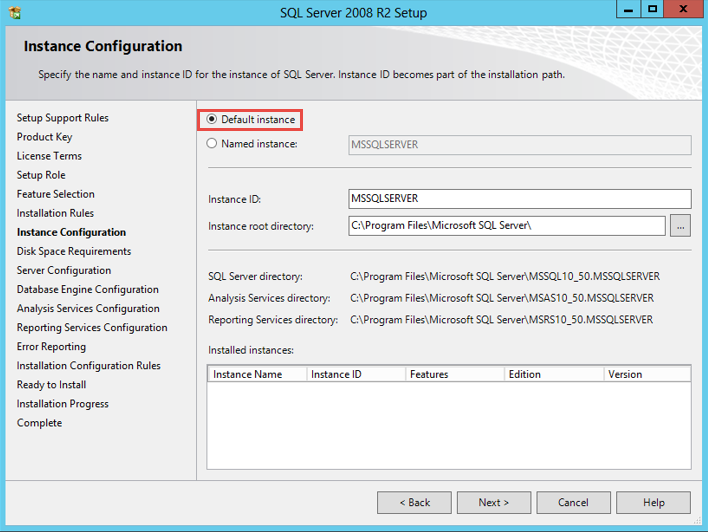Click the SQL Server setup title bar icon
The height and width of the screenshot is (532, 708).
coord(16,11)
